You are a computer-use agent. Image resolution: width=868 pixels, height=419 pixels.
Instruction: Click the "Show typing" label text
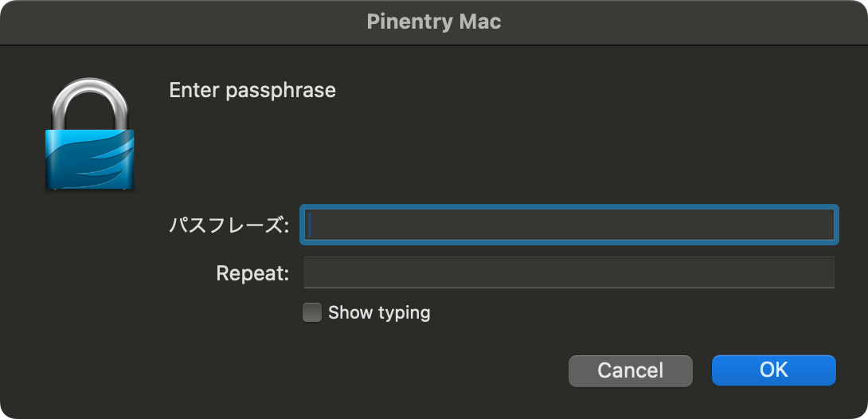379,312
